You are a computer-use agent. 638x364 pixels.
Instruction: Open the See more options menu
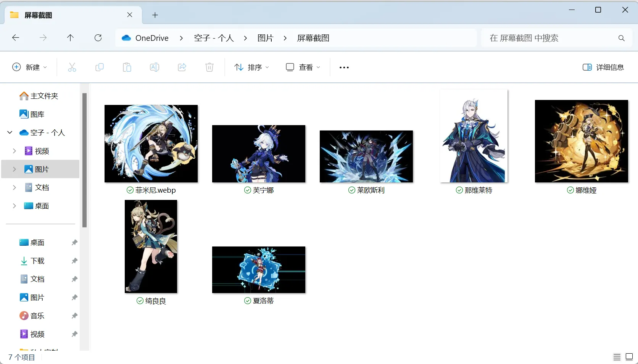(344, 68)
